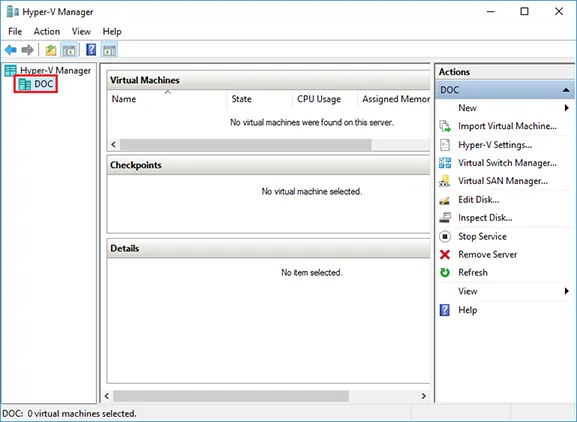The height and width of the screenshot is (422, 577).
Task: Click the Virtual SAN Manager icon
Action: tap(445, 181)
